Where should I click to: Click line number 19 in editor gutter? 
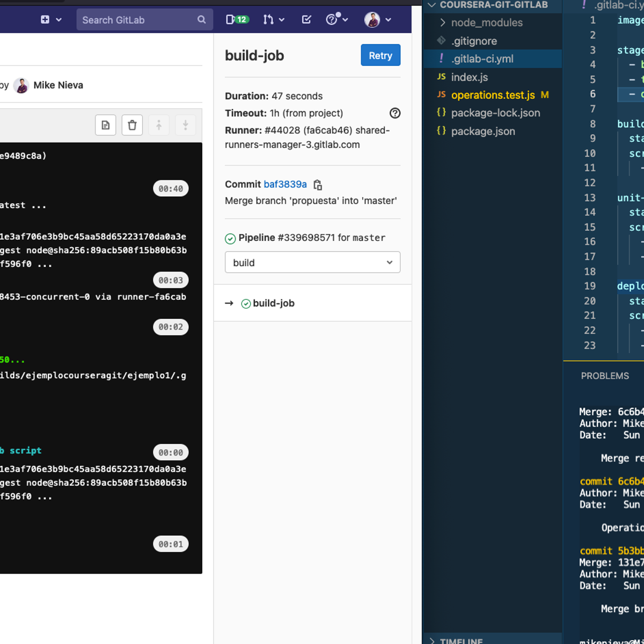[590, 286]
